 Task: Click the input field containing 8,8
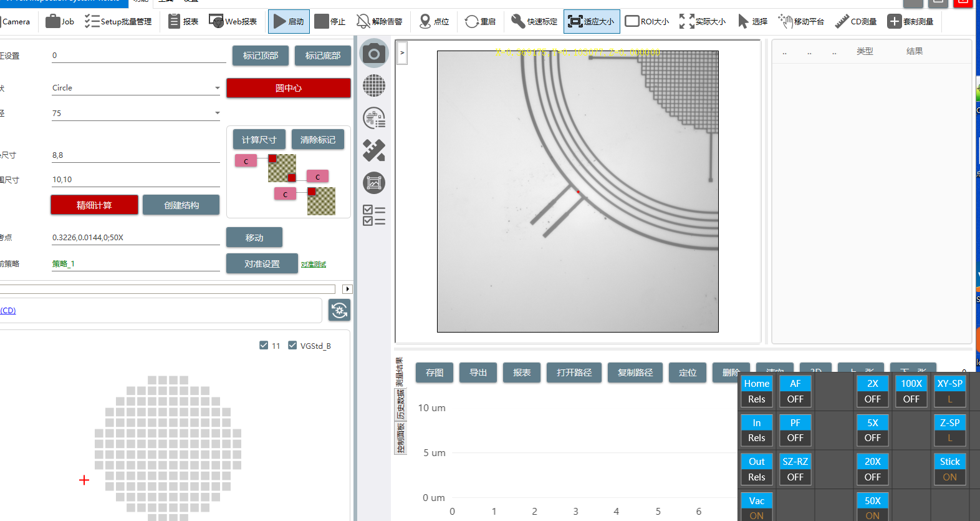[136, 155]
